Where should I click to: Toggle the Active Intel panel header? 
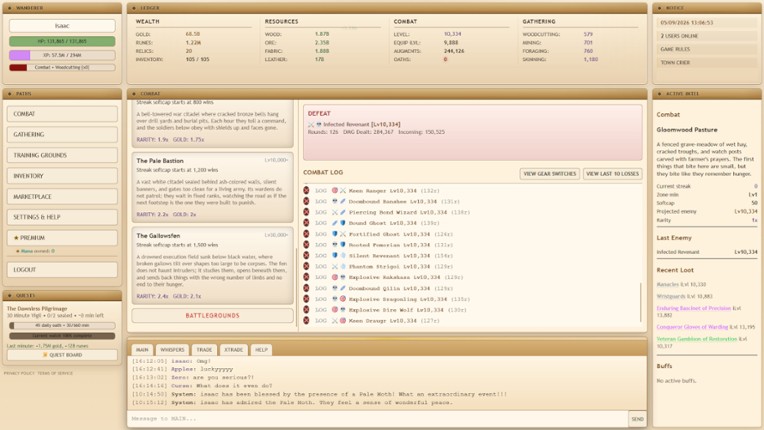(x=707, y=93)
